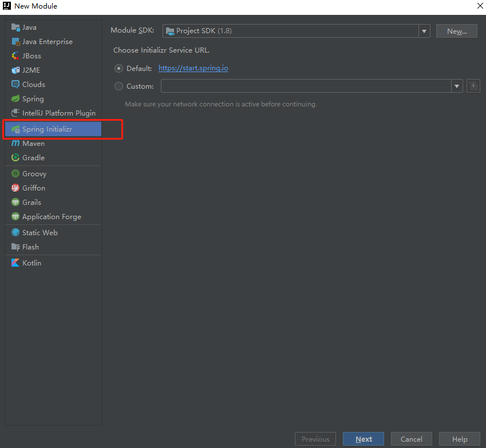The image size is (486, 448).
Task: Click the Next button
Action: (363, 439)
